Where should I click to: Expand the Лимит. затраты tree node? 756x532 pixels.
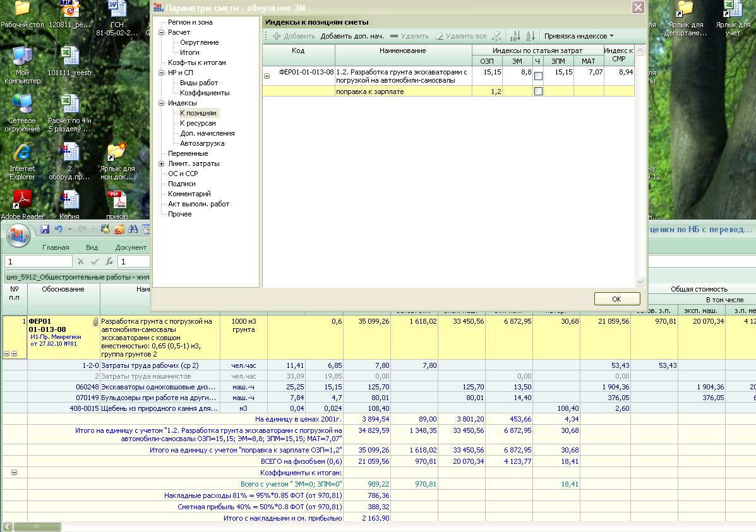click(162, 163)
